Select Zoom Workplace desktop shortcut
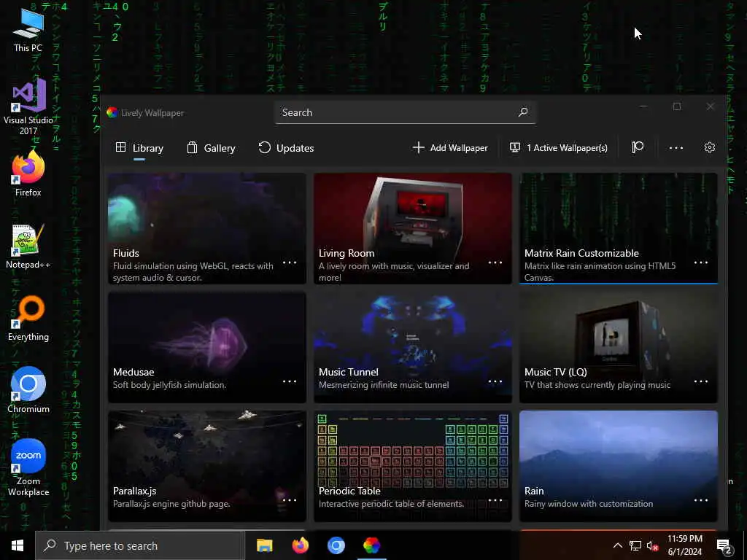The width and height of the screenshot is (747, 560). pyautogui.click(x=28, y=468)
